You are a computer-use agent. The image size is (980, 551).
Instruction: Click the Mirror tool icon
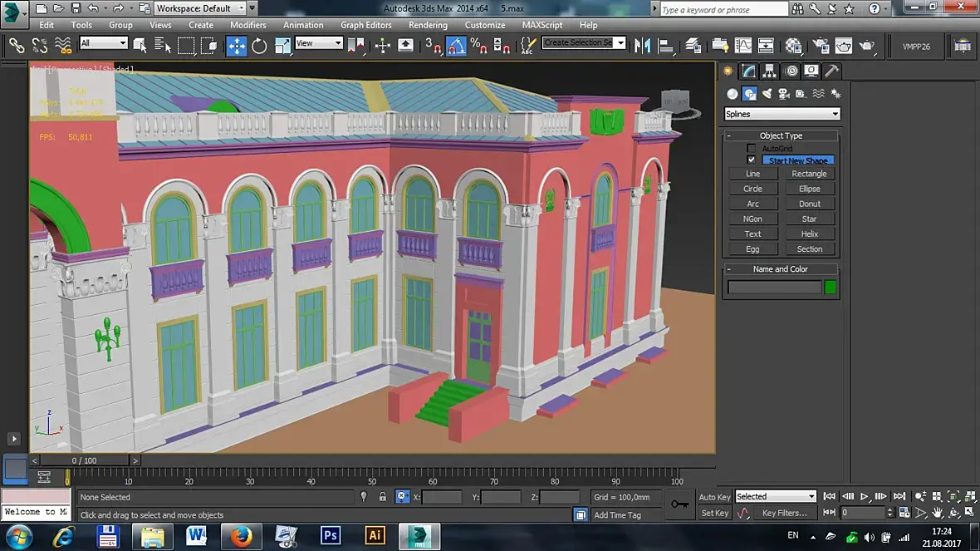tap(640, 46)
